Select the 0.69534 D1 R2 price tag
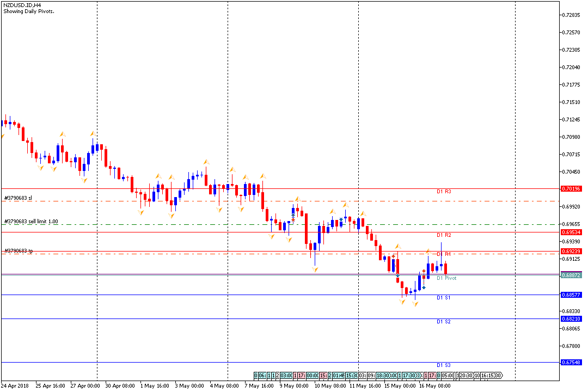The image size is (588, 392). [x=571, y=232]
